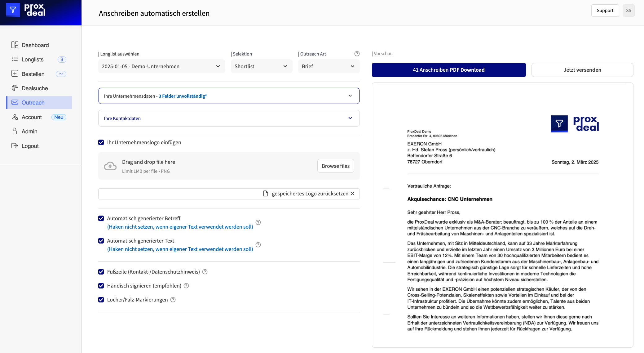Click the Jetzt versenden button

point(582,70)
